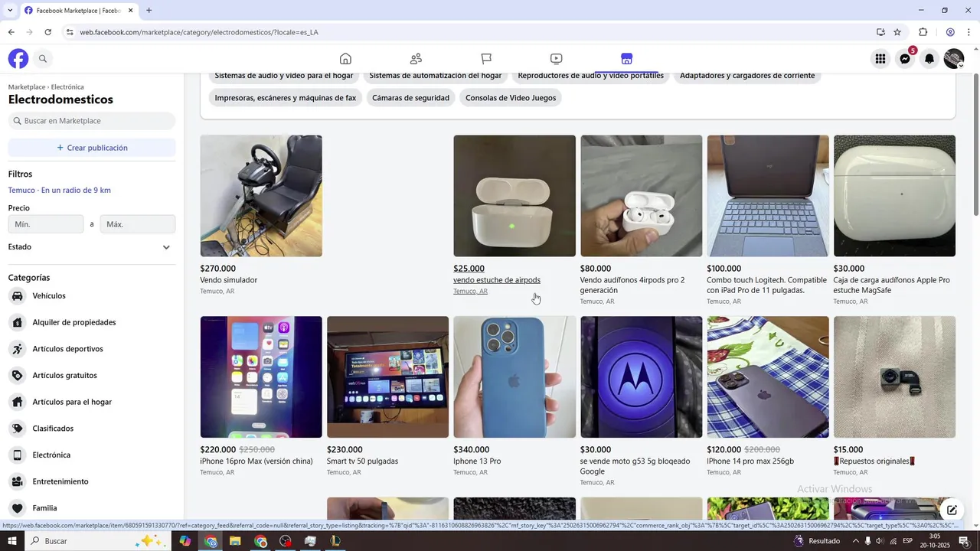Open the Facebook search magnifier icon
980x551 pixels.
click(43, 59)
